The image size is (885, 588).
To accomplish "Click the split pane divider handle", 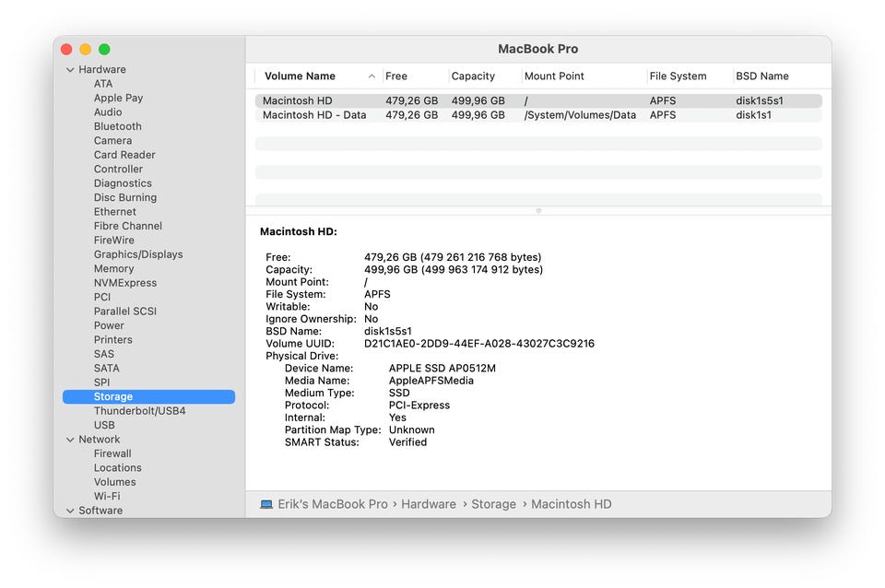I will pos(538,211).
